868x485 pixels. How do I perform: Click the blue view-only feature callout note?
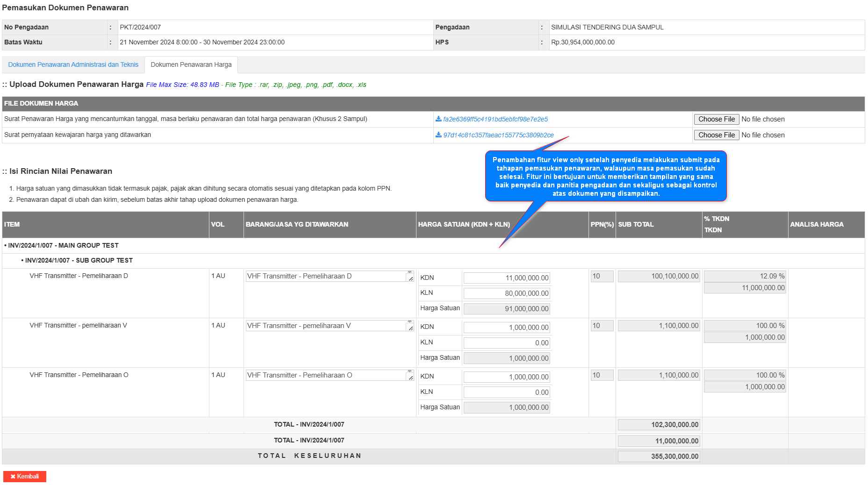[x=606, y=176]
